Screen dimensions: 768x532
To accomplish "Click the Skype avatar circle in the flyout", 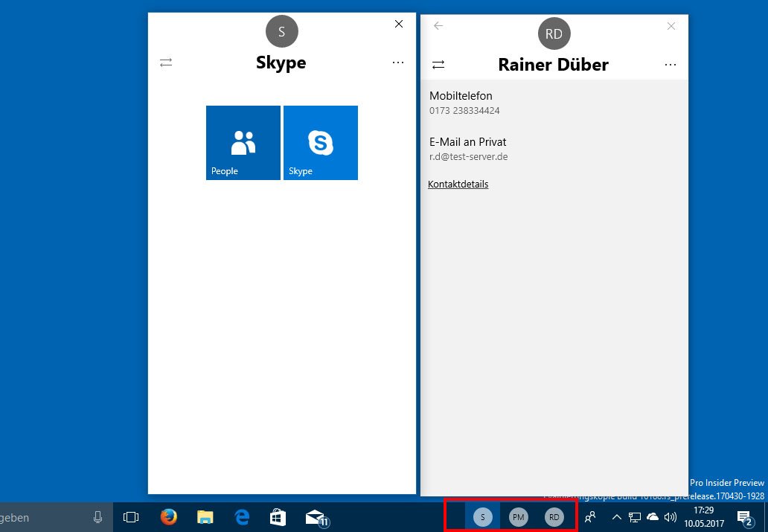I will 281,31.
